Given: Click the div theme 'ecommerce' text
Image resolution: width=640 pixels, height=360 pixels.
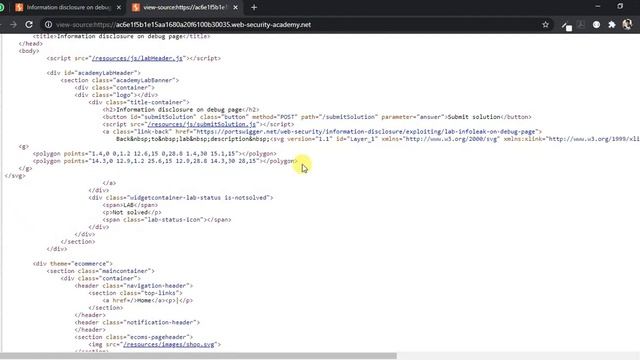Looking at the screenshot, I should click(90, 264).
